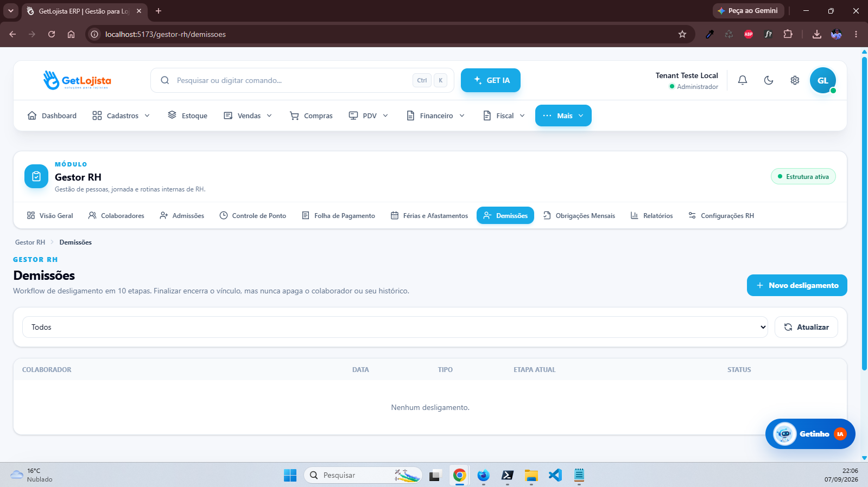Open Chrome three-dot menu
Screen dimensions: 868x487
[x=856, y=34]
